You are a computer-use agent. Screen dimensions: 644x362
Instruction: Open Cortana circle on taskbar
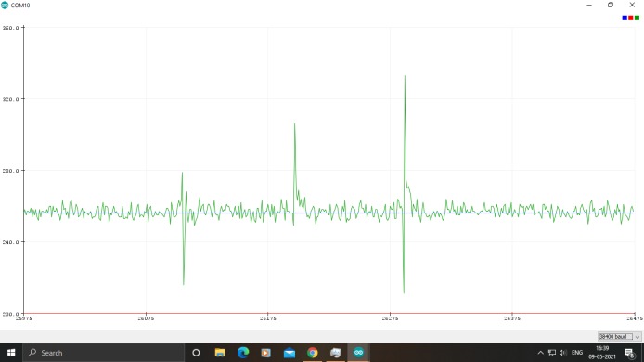click(x=196, y=353)
